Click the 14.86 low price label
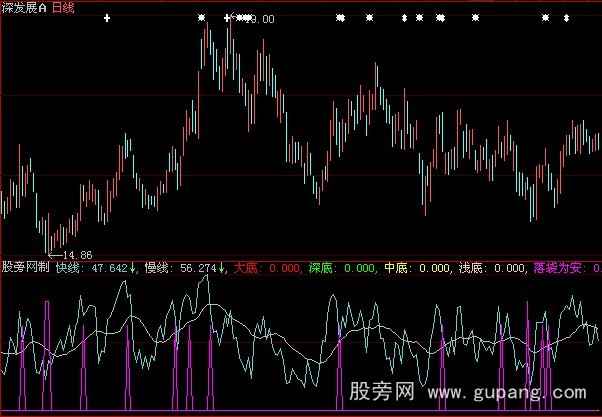The image size is (602, 417). (64, 256)
